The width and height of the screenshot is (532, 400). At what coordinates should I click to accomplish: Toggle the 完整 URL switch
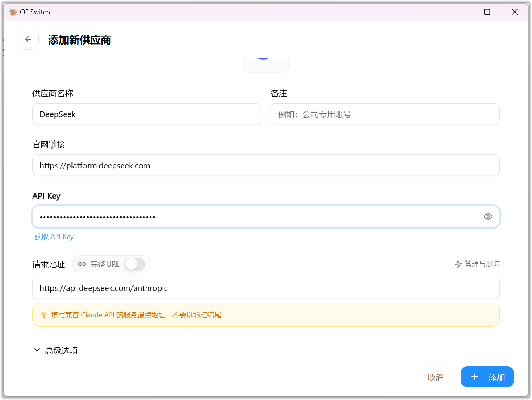tap(135, 264)
